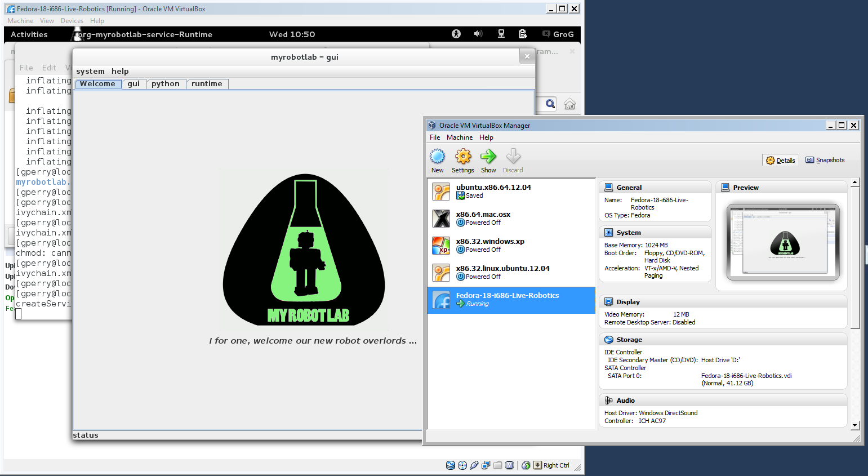Open the Help menu in VirtualBox Manager
This screenshot has width=868, height=476.
486,137
